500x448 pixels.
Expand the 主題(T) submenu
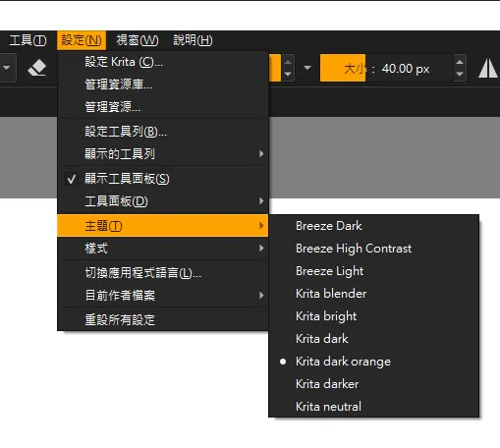coord(163,226)
